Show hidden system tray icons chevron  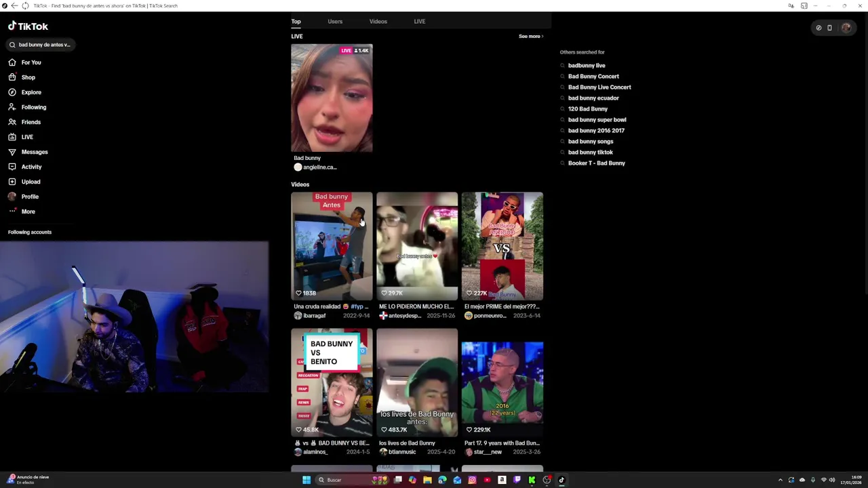tap(780, 480)
